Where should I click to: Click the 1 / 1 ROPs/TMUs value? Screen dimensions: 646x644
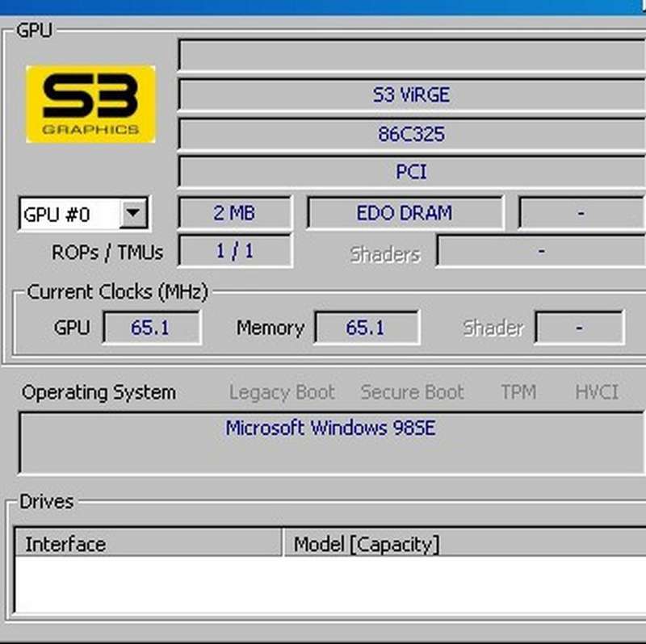(x=235, y=251)
